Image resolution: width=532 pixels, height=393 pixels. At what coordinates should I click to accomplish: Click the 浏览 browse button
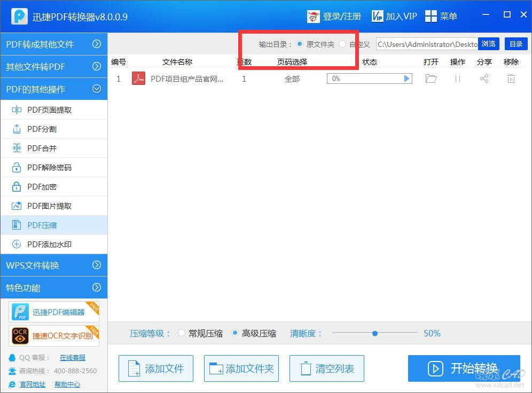(489, 44)
